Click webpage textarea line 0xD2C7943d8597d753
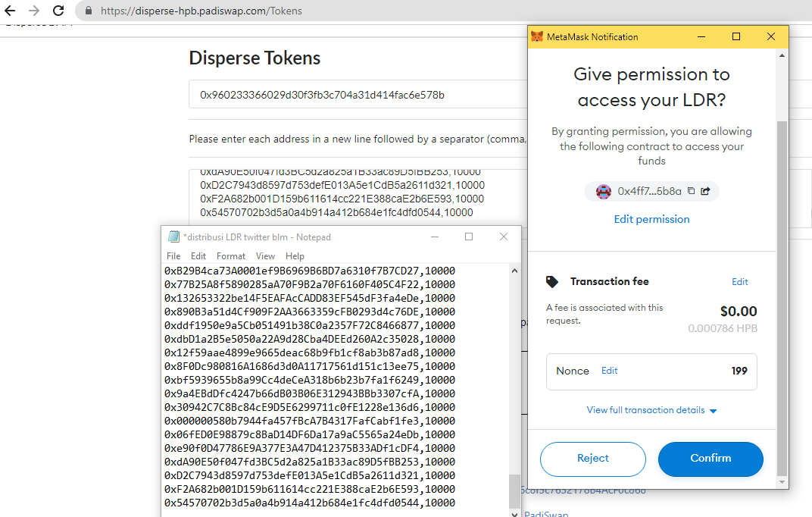 (x=342, y=186)
